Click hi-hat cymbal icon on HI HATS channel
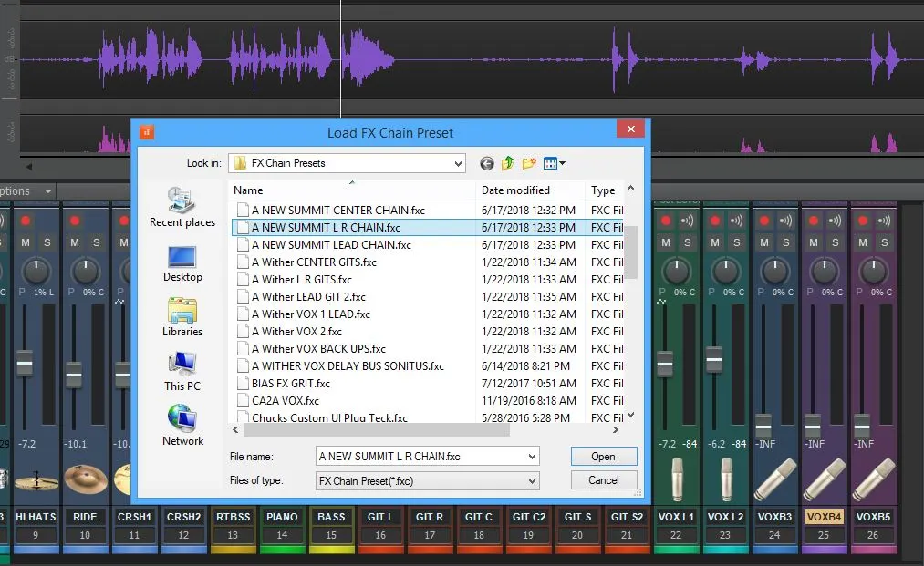The width and height of the screenshot is (924, 566). coord(36,480)
